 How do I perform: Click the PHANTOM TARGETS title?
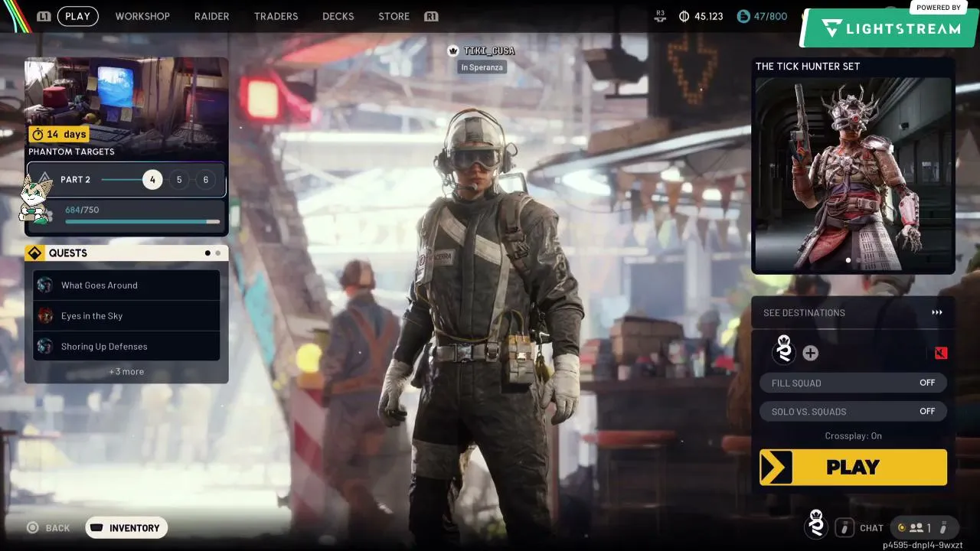(x=71, y=152)
